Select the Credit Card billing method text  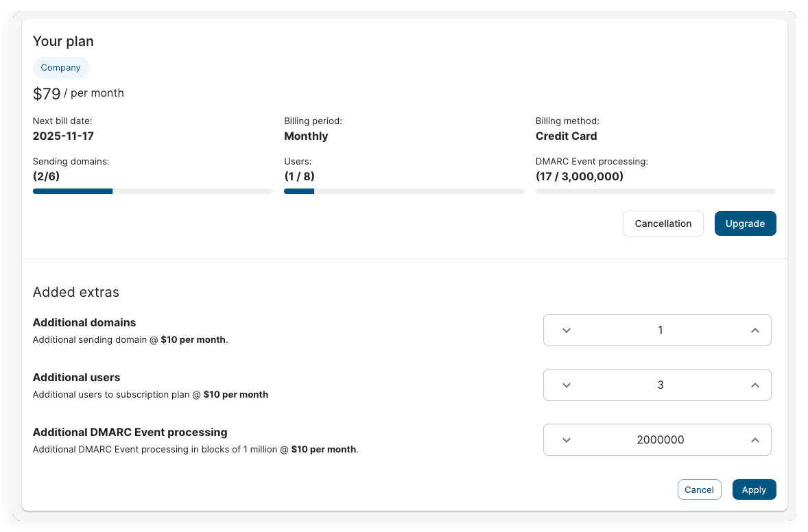click(566, 136)
